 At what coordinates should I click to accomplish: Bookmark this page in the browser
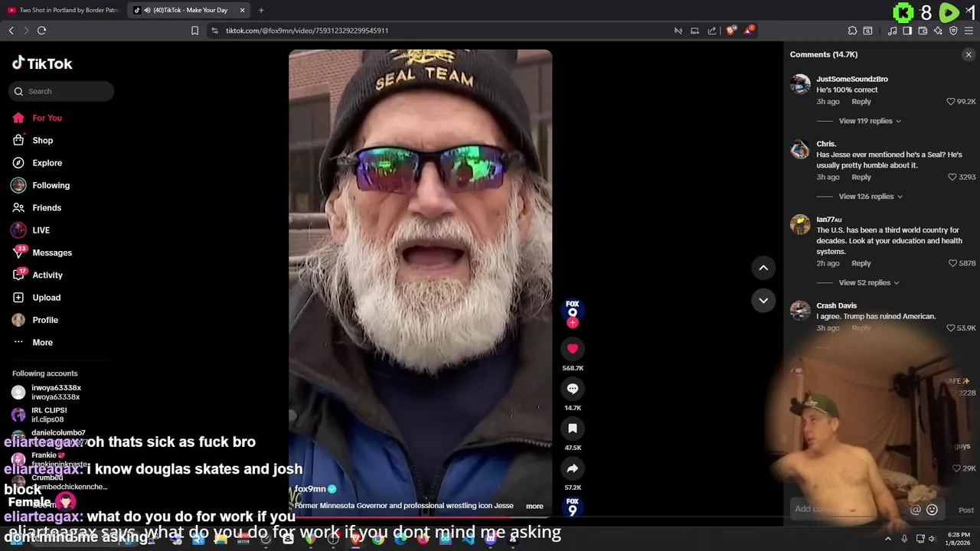point(194,31)
